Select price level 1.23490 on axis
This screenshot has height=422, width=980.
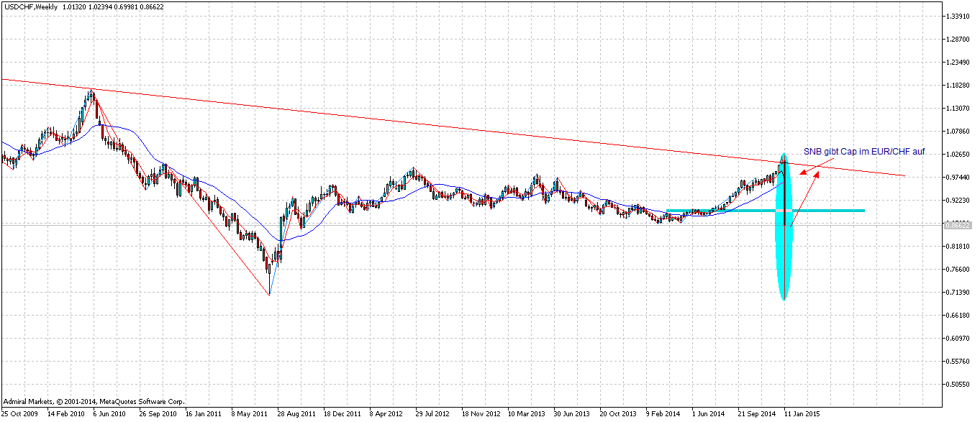click(956, 62)
